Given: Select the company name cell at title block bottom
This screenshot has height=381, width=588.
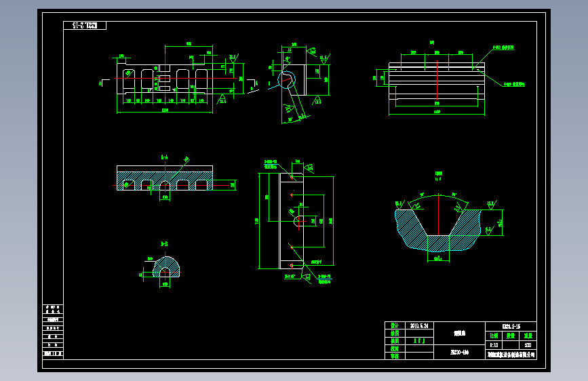Looking at the screenshot, I should pos(511,355).
